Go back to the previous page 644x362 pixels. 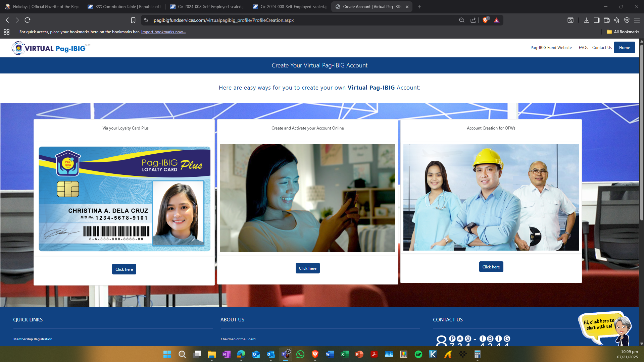[7, 20]
